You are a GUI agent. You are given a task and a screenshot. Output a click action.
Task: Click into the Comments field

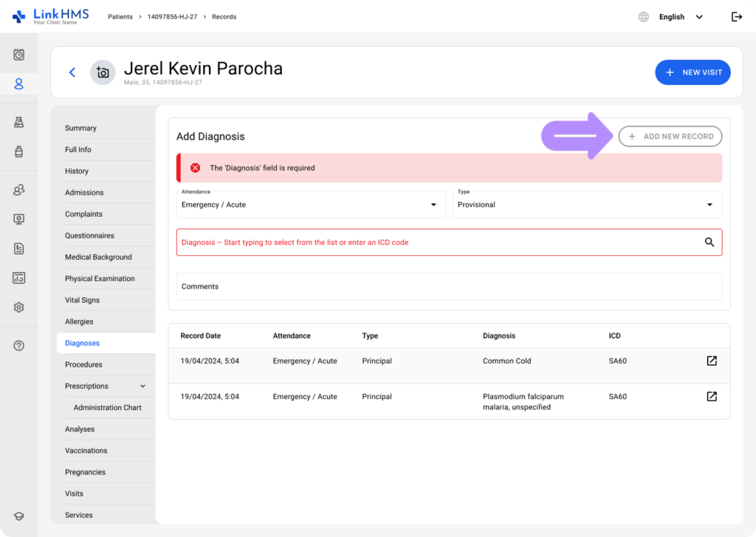[x=448, y=286]
